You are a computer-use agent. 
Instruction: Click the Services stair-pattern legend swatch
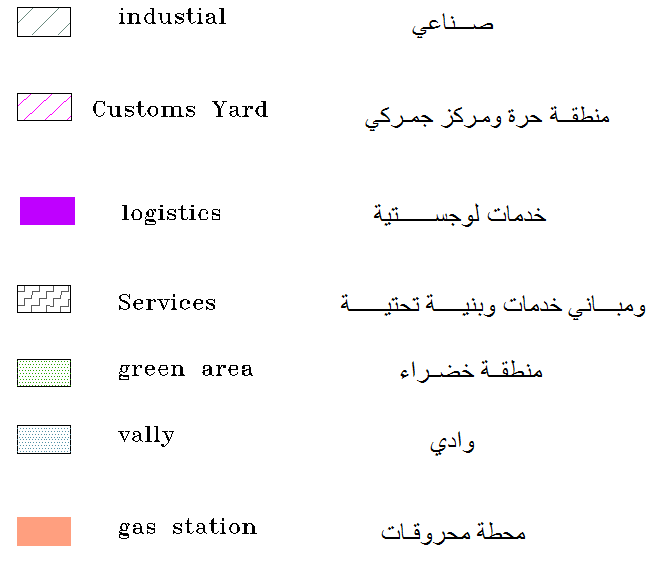pos(44,299)
